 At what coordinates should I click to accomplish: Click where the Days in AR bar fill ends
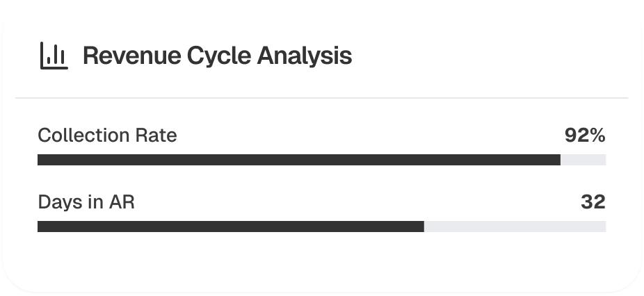(424, 227)
